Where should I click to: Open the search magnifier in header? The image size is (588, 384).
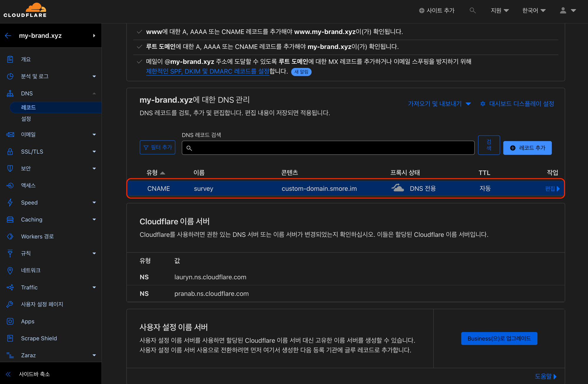[x=472, y=11]
